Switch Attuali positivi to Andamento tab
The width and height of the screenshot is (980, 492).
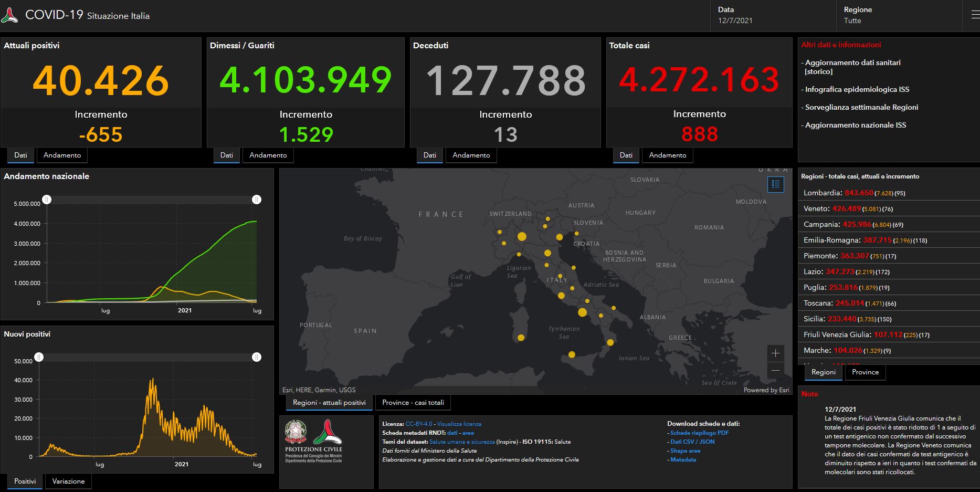tap(62, 155)
